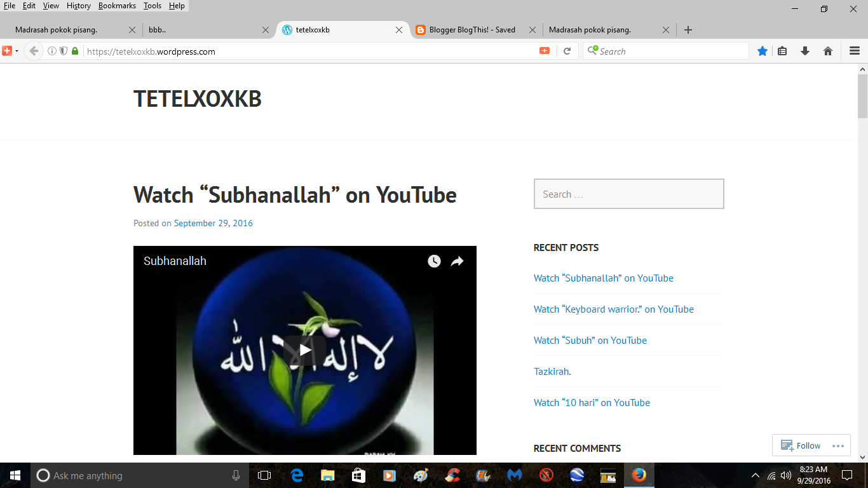Click the green padlock secure-connection icon

coord(75,51)
